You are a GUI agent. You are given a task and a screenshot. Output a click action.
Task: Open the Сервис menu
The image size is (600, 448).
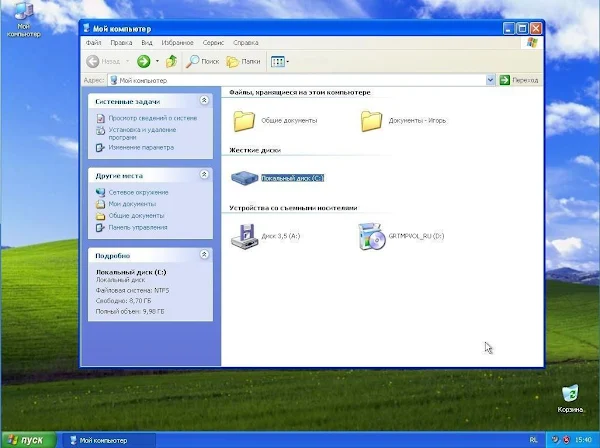214,42
